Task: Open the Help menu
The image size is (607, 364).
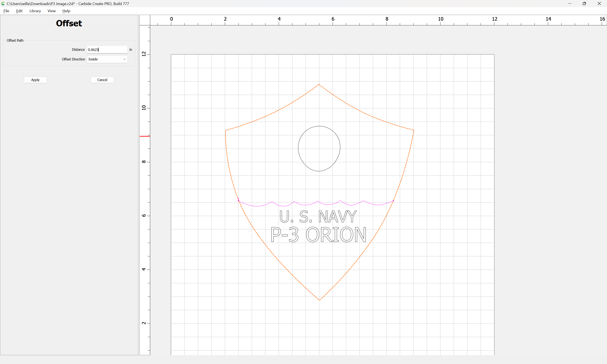Action: [66, 11]
